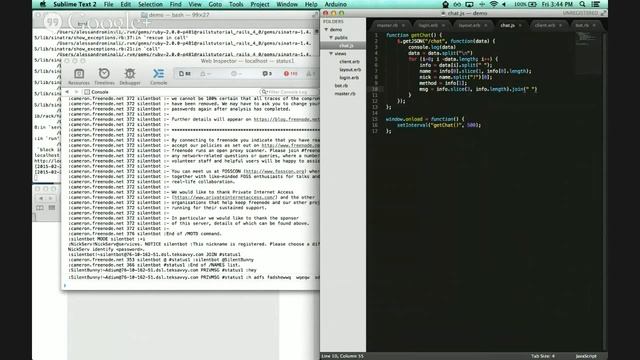The image size is (640, 360).
Task: Close the layout.erb tab
Action: coord(485,25)
